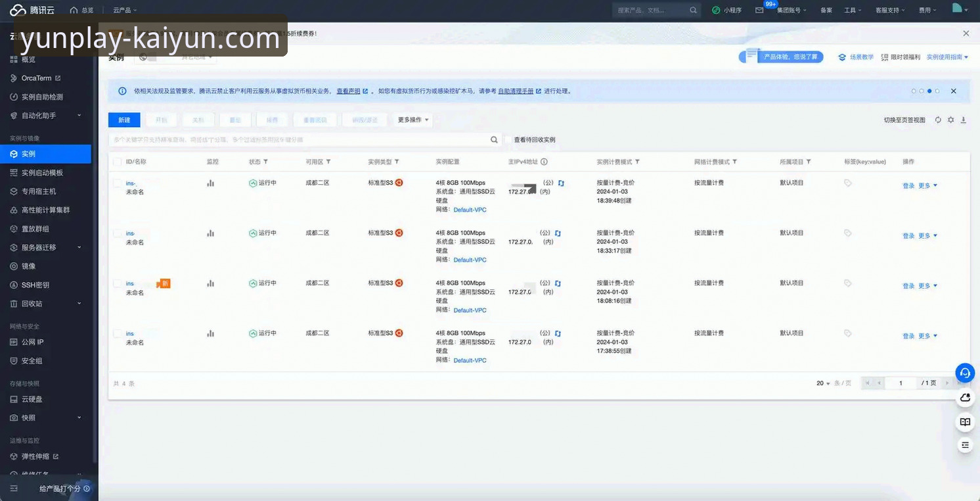The image size is (980, 501).
Task: Expand the 更多操作 dropdown
Action: click(413, 120)
